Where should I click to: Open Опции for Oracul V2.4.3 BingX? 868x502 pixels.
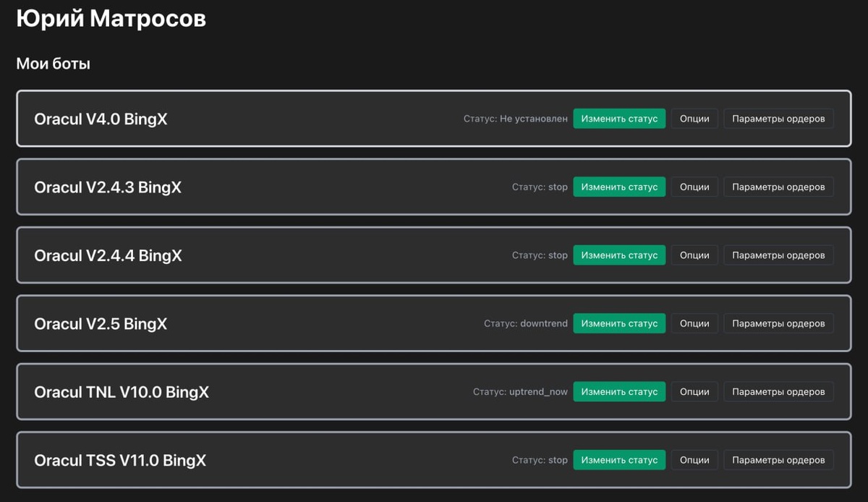click(x=694, y=187)
